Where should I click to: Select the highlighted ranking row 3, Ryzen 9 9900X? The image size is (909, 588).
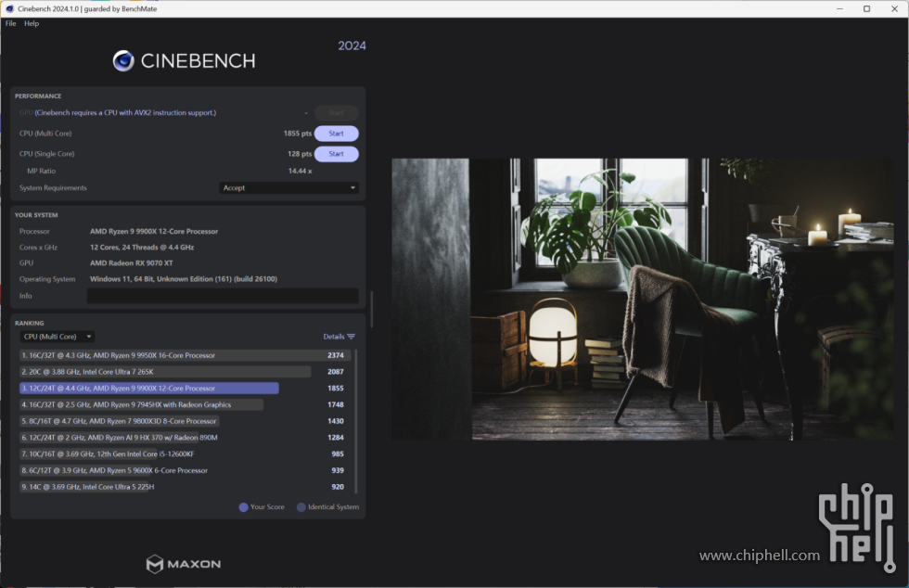[x=183, y=388]
